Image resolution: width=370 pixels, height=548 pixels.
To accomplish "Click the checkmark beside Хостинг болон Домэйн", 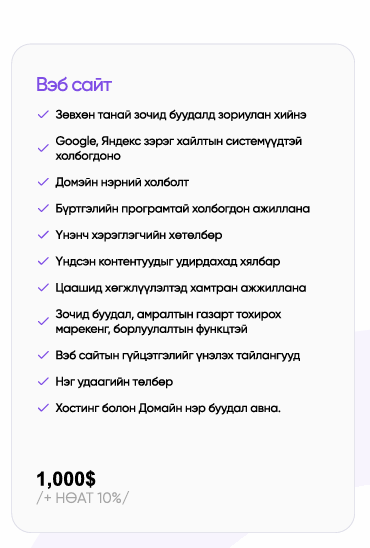I will pyautogui.click(x=43, y=408).
